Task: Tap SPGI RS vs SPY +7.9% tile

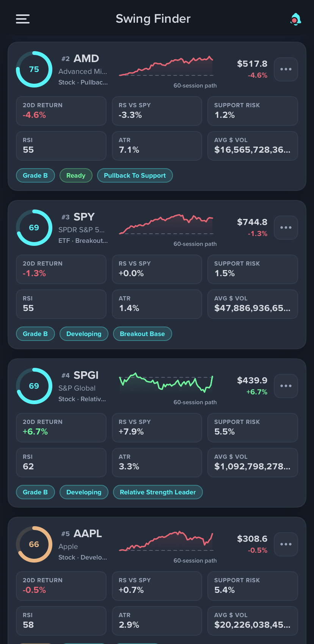Action: [x=157, y=428]
